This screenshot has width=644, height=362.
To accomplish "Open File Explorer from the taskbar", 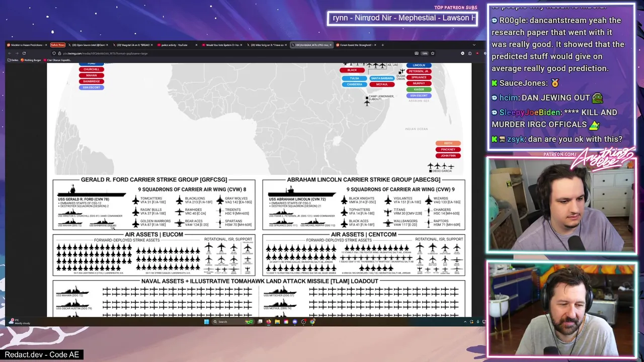I will (277, 322).
